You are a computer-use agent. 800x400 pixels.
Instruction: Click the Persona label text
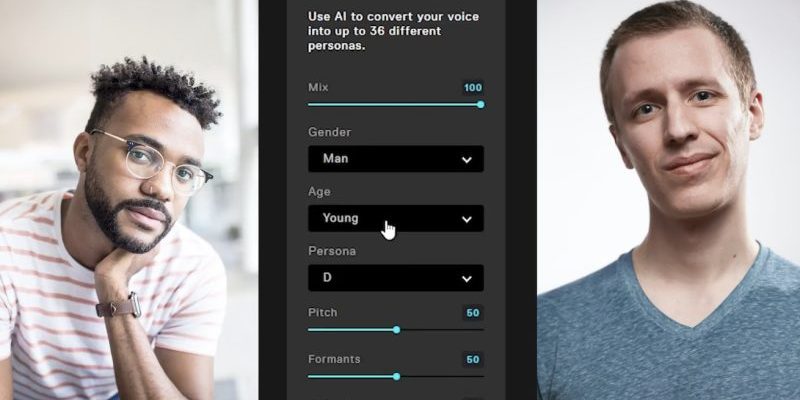pos(332,251)
